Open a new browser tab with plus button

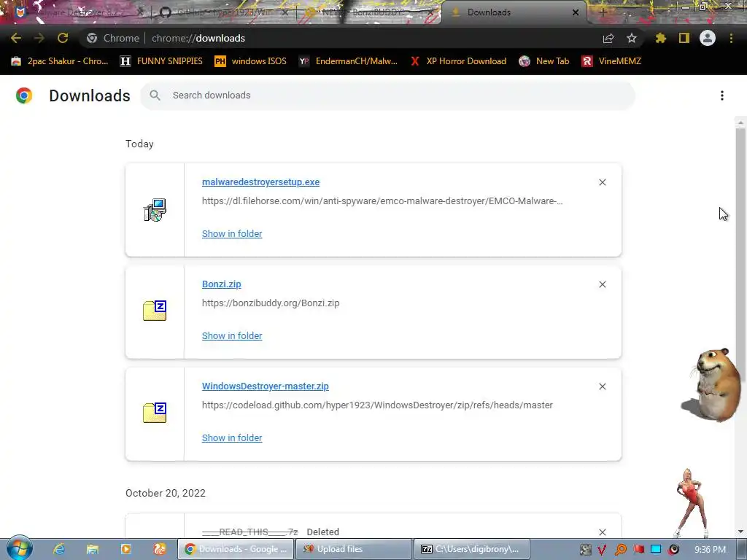pyautogui.click(x=603, y=12)
